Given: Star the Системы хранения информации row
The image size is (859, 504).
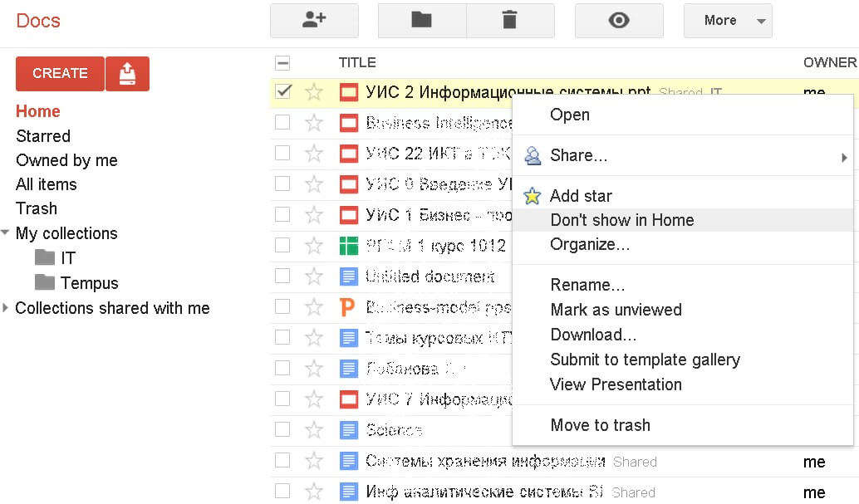Looking at the screenshot, I should [313, 461].
